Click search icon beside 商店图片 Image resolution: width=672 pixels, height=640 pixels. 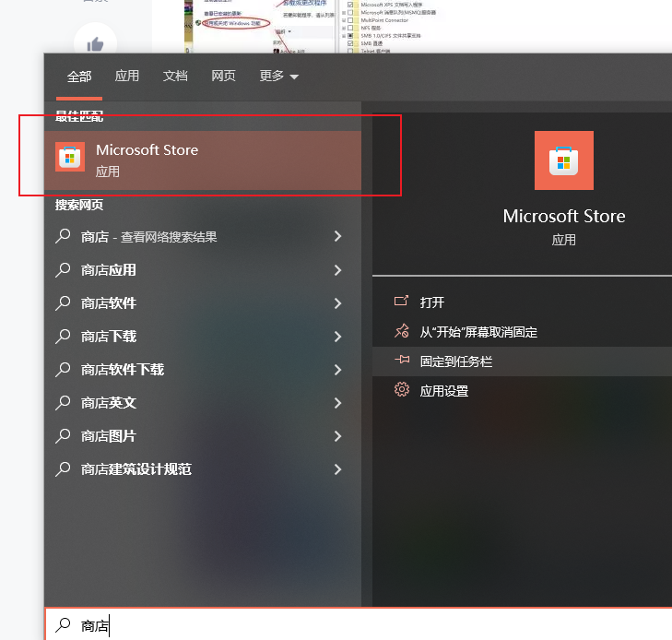point(63,436)
